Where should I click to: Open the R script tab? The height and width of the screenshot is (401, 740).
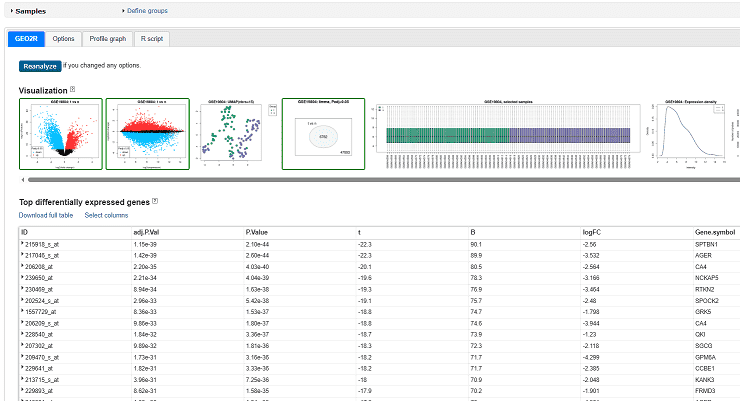(153, 38)
